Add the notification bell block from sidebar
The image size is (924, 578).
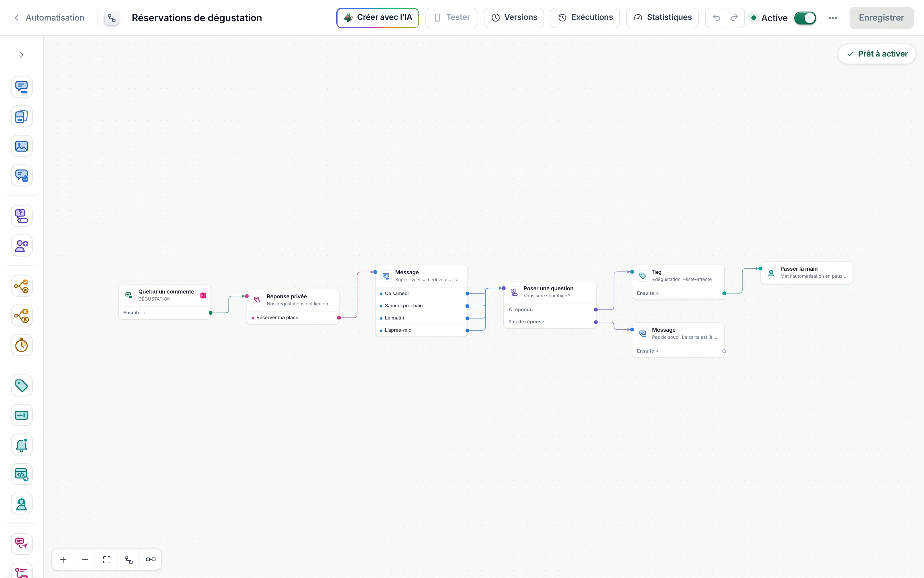pos(22,445)
